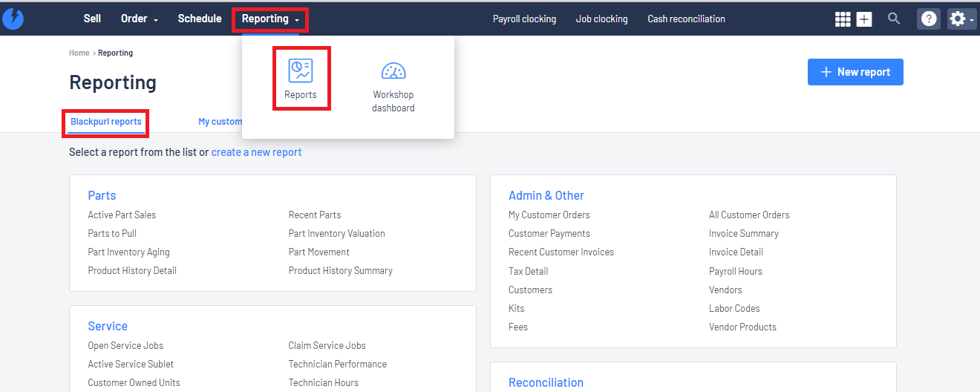
Task: Click the Blackpurl lightning logo
Action: pos(13,19)
